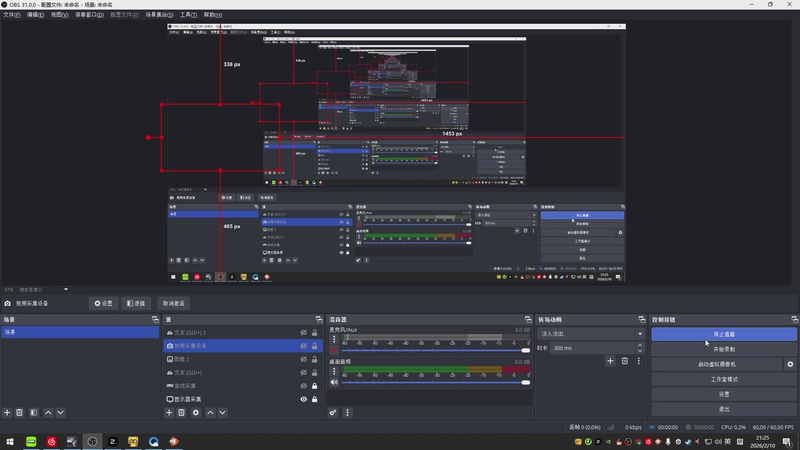Screen dimensions: 800x450
Task: Add a new scene with plus icon
Action: pos(7,412)
